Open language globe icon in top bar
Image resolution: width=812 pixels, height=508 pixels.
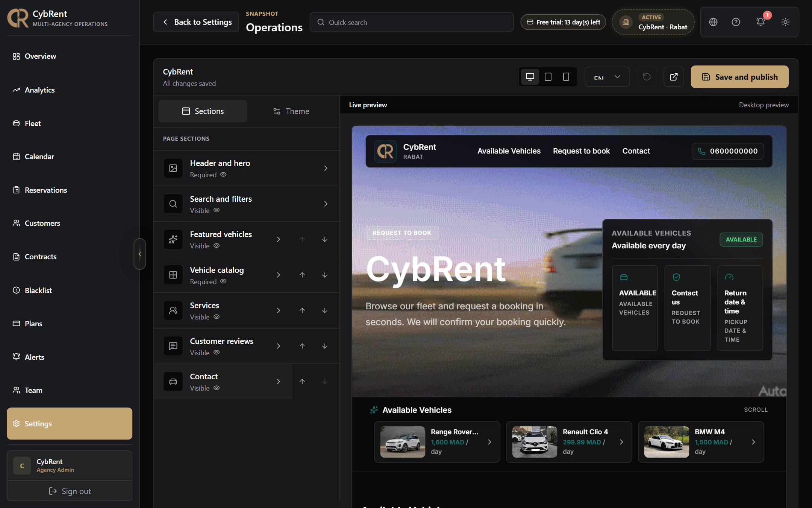click(x=713, y=22)
